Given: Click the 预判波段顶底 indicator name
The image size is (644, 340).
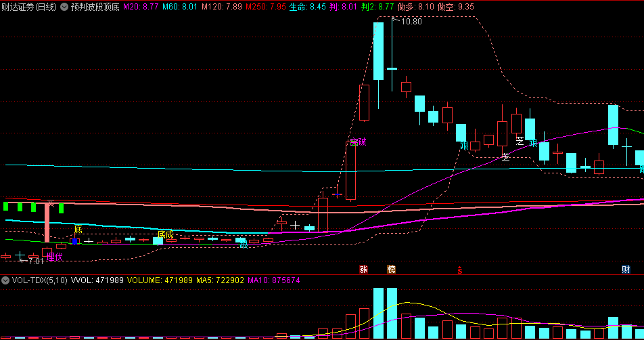Looking at the screenshot, I should click(95, 7).
